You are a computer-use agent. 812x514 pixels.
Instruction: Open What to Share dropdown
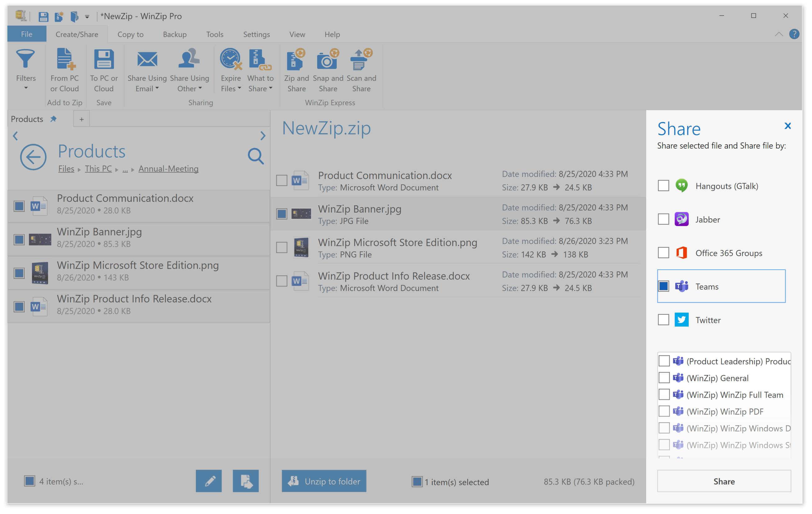coord(260,70)
